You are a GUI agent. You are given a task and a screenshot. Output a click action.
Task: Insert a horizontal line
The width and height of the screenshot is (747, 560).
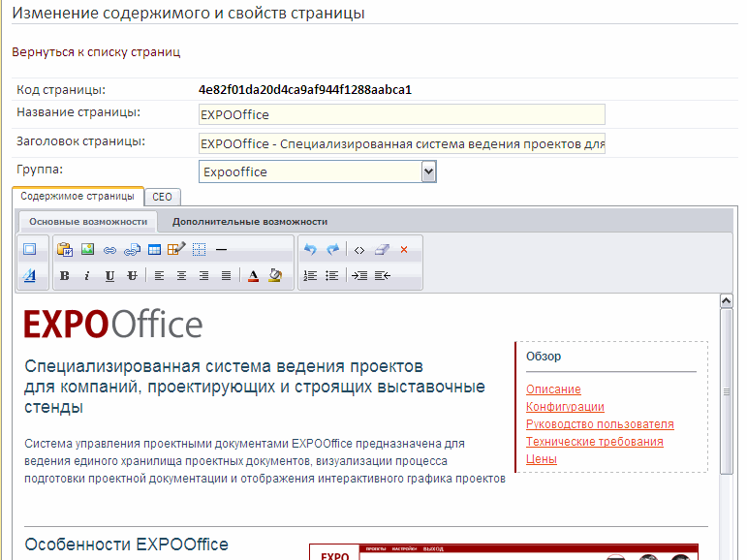tap(221, 249)
